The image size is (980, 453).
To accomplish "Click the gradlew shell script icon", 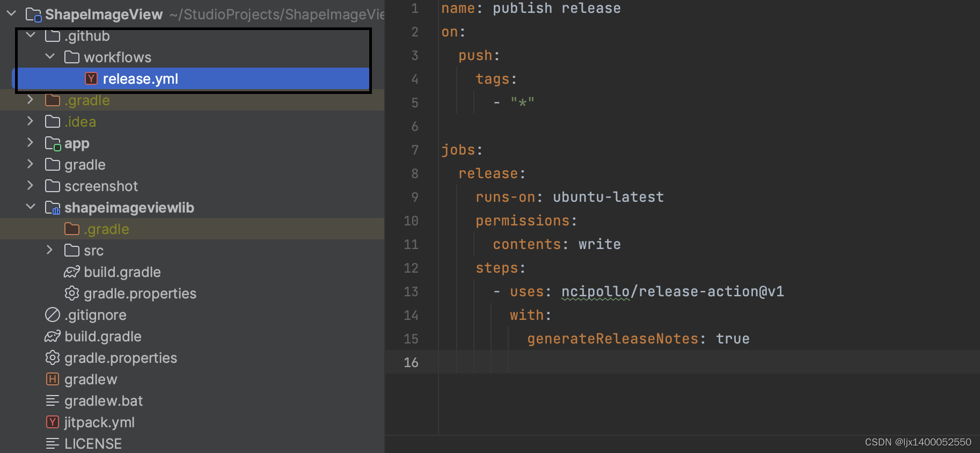I will tap(53, 379).
